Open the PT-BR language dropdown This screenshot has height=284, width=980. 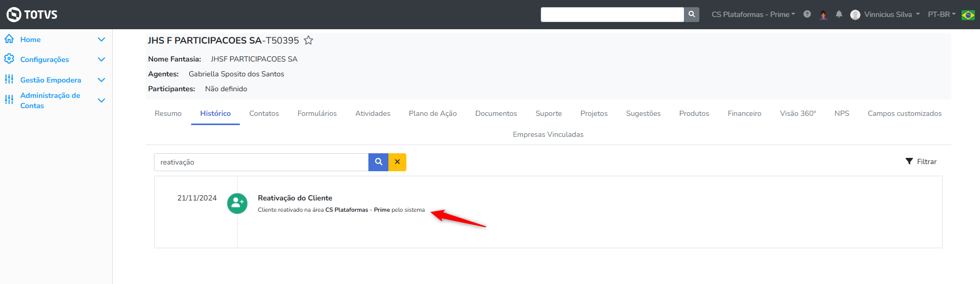[x=942, y=14]
